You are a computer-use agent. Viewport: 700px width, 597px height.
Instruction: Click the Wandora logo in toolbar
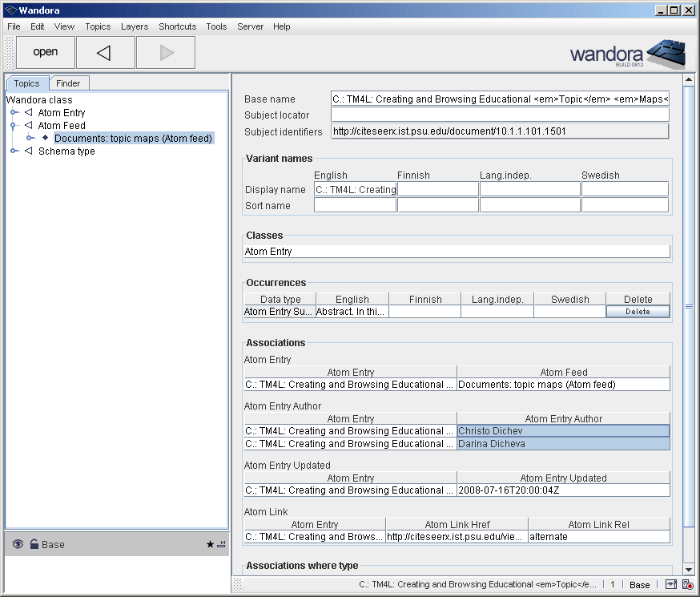tap(628, 54)
